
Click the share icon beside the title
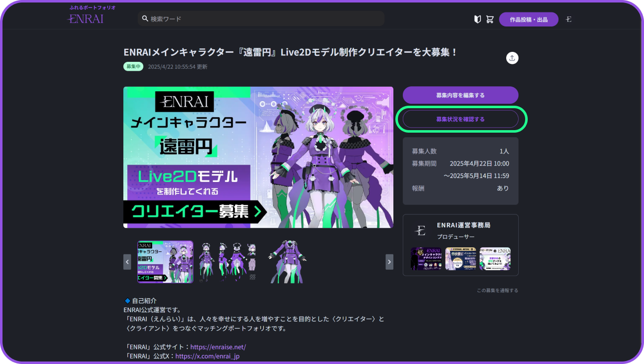(x=512, y=58)
